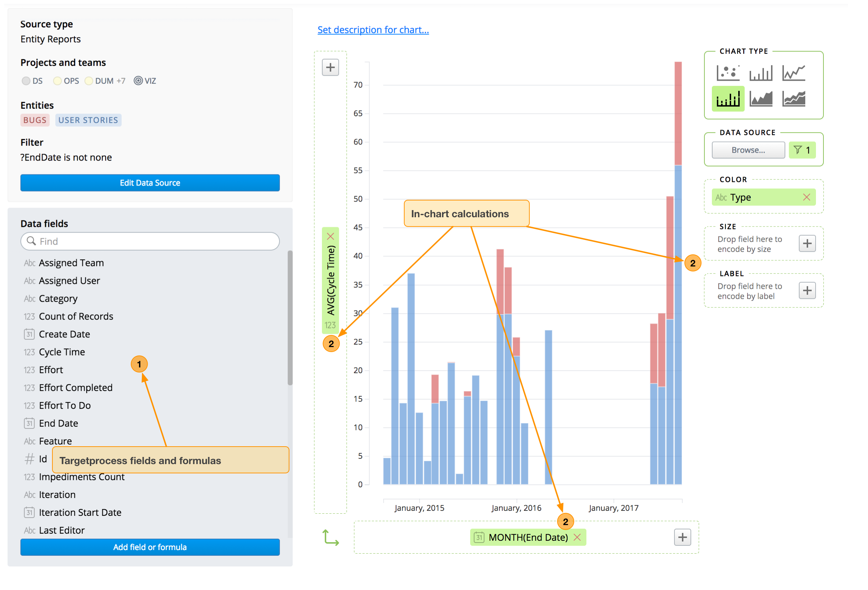Select the area chart type
This screenshot has height=590, width=868.
click(760, 98)
